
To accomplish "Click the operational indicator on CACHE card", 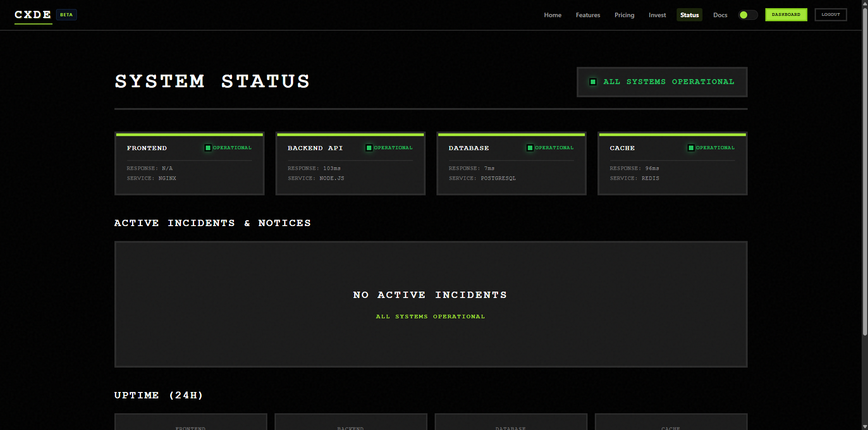I will [691, 147].
